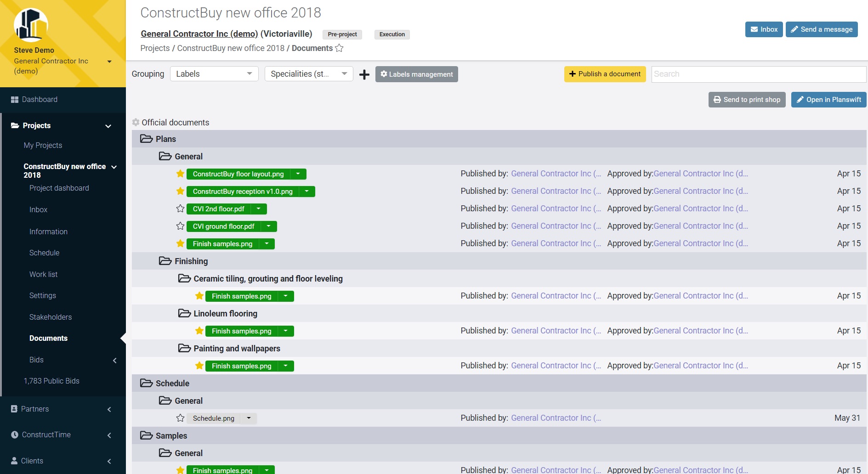The height and width of the screenshot is (474, 868).
Task: Open 1,783 Public Bids in sidebar
Action: coord(51,381)
